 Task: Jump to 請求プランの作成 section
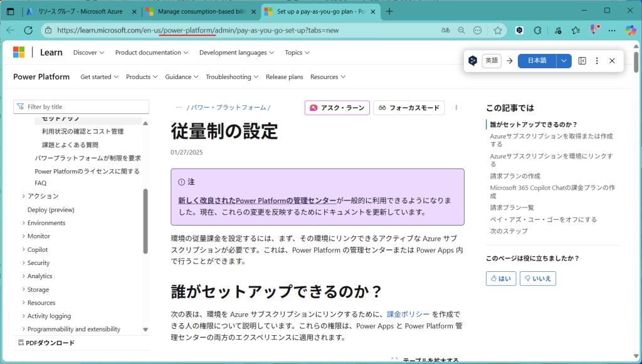pyautogui.click(x=515, y=176)
